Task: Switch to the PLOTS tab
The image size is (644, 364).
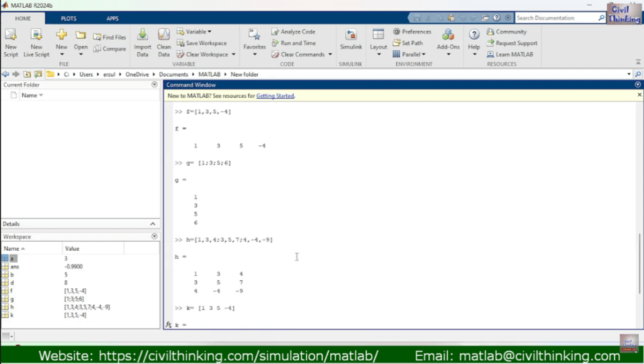Action: coord(69,18)
